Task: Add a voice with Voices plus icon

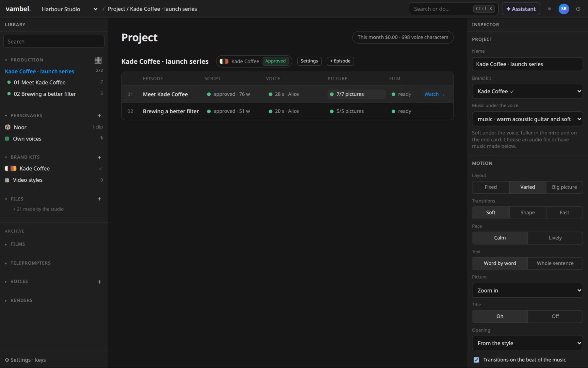Action: coord(99,282)
